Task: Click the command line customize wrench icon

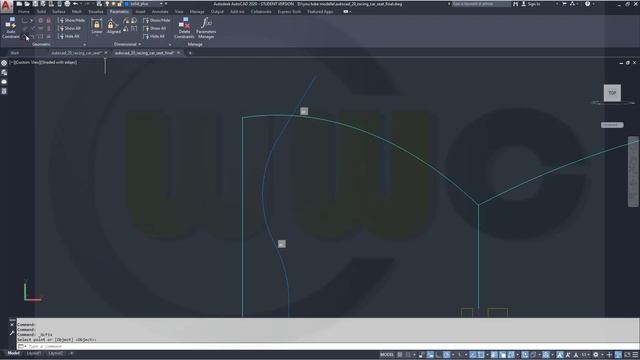Action: (x=12, y=333)
